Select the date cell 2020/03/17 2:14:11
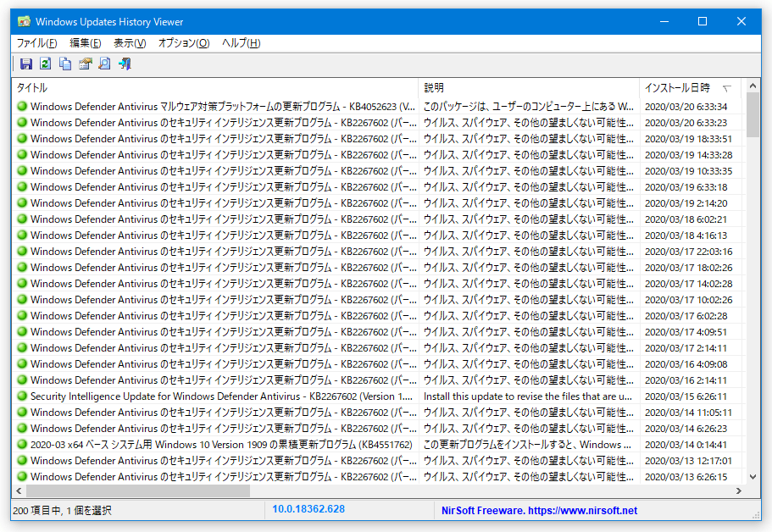This screenshot has width=772, height=532. click(686, 348)
